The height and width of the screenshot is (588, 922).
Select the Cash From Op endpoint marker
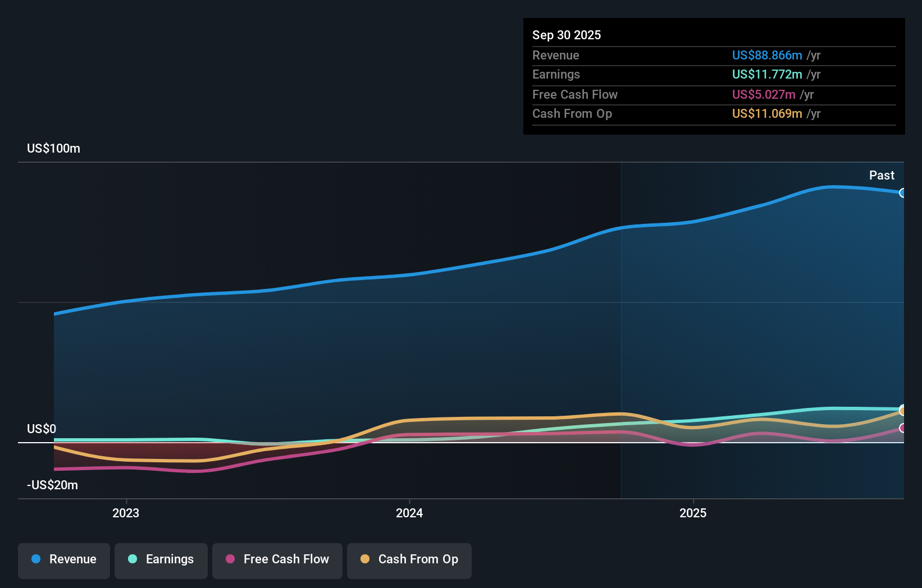pyautogui.click(x=902, y=410)
